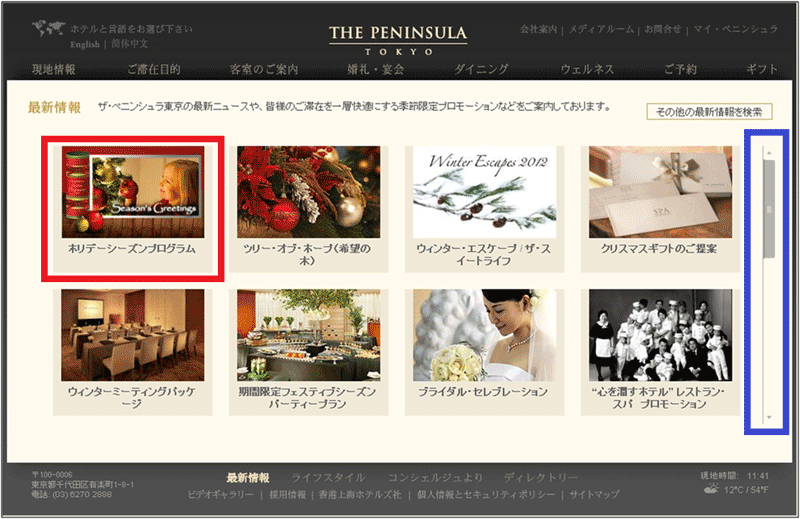The height and width of the screenshot is (519, 800).
Task: Open the ダイニング menu
Action: [x=481, y=69]
